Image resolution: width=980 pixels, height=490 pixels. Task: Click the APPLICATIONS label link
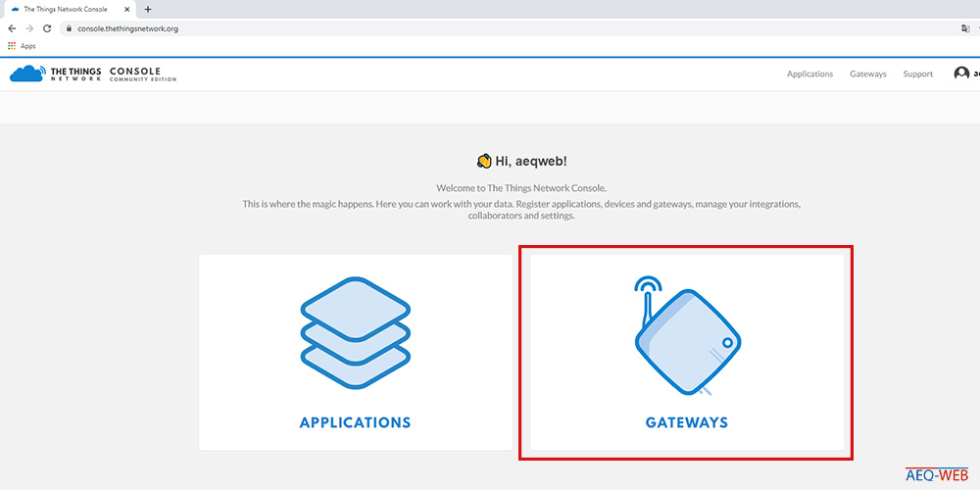(x=356, y=422)
